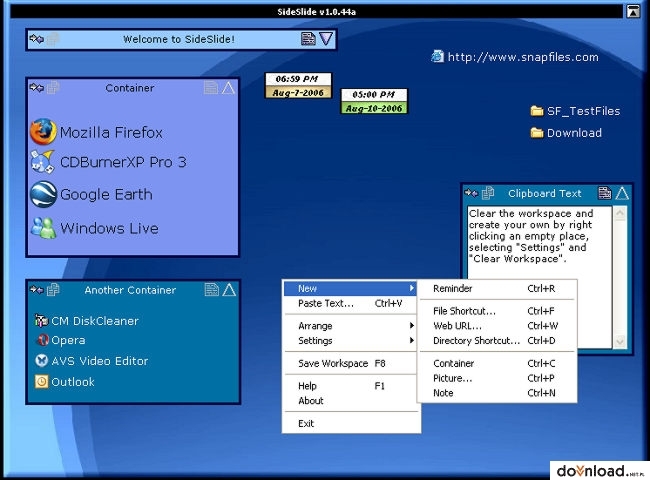The width and height of the screenshot is (650, 480).
Task: Select About in the context menu
Action: pos(350,401)
